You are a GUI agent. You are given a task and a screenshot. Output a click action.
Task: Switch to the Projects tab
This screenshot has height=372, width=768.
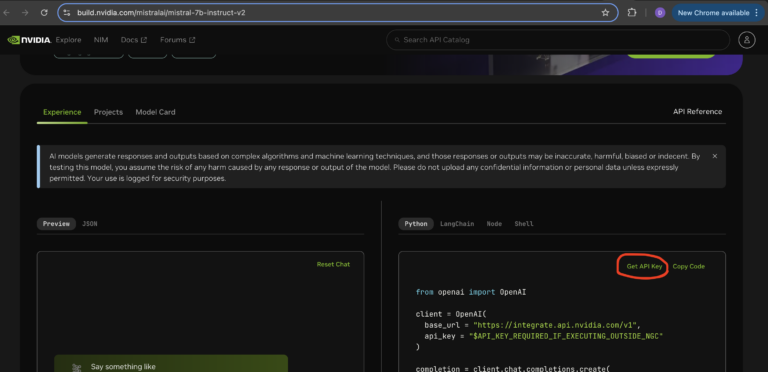(108, 112)
